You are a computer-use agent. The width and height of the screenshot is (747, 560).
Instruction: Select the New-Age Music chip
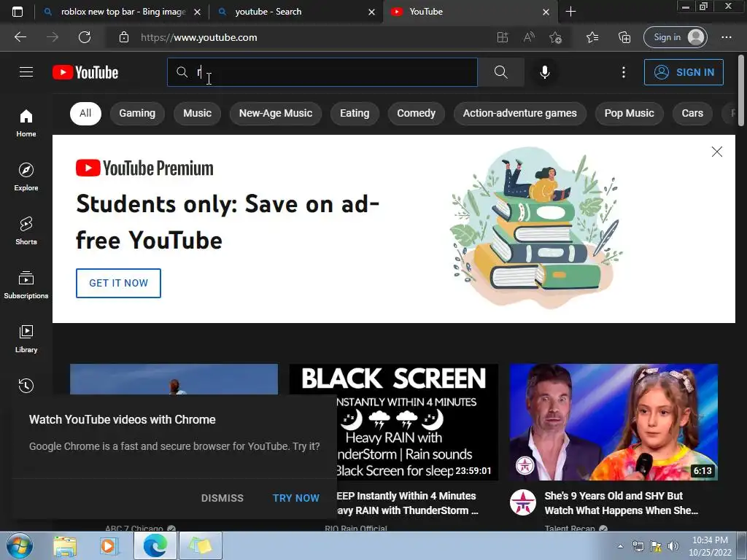coord(275,113)
